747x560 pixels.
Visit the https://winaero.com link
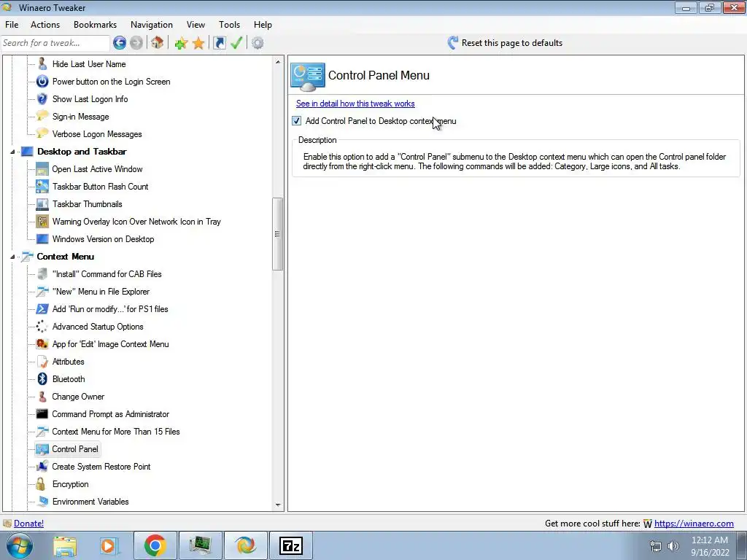point(694,524)
